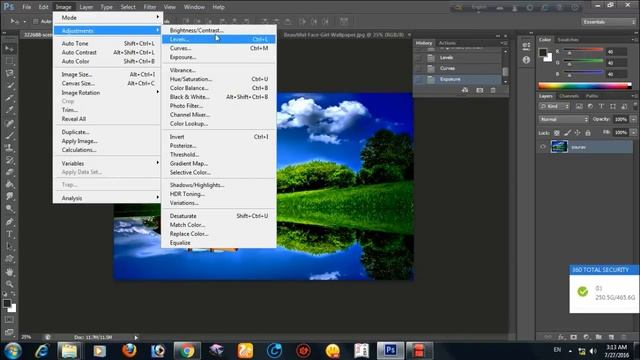Open the Filter menu in menu bar
The image size is (640, 360).
(x=150, y=7)
